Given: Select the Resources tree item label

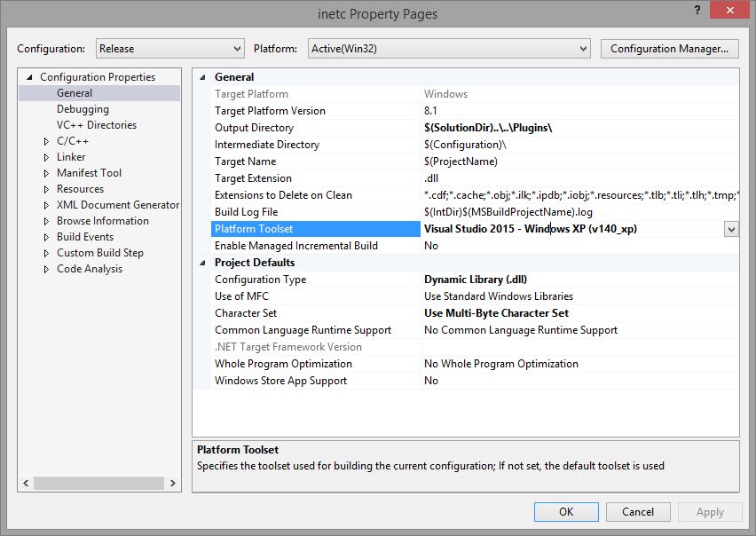Looking at the screenshot, I should pyautogui.click(x=80, y=188).
